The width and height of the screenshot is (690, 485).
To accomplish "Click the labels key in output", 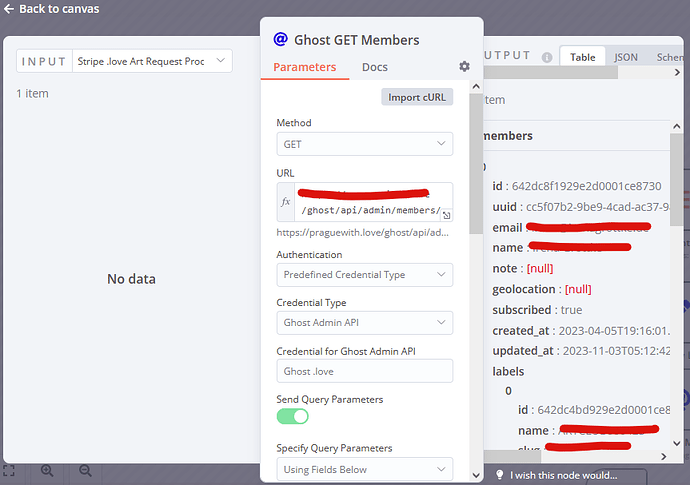I will tap(508, 371).
